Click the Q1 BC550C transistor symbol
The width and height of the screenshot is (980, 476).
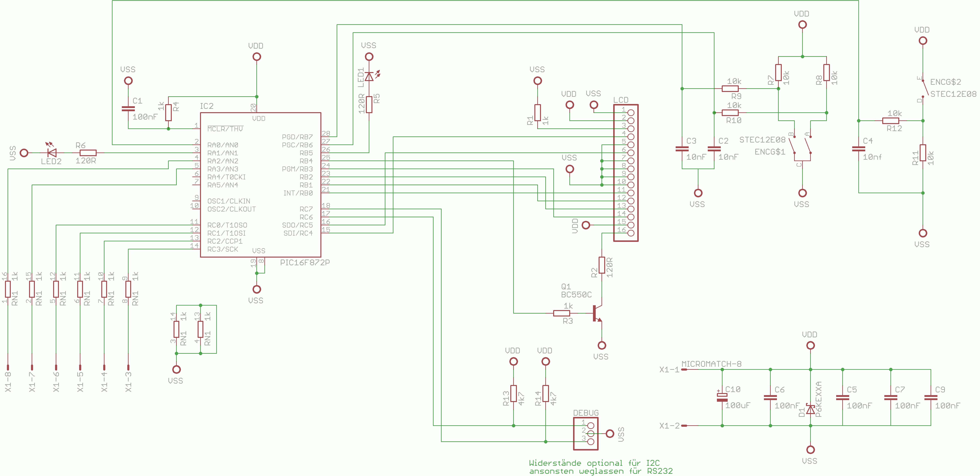click(x=597, y=313)
